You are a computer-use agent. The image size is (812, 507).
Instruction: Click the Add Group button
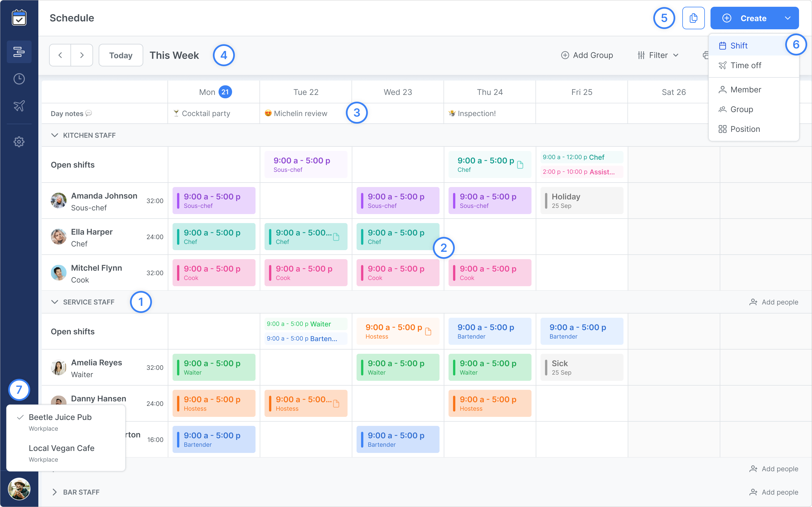[x=587, y=55]
